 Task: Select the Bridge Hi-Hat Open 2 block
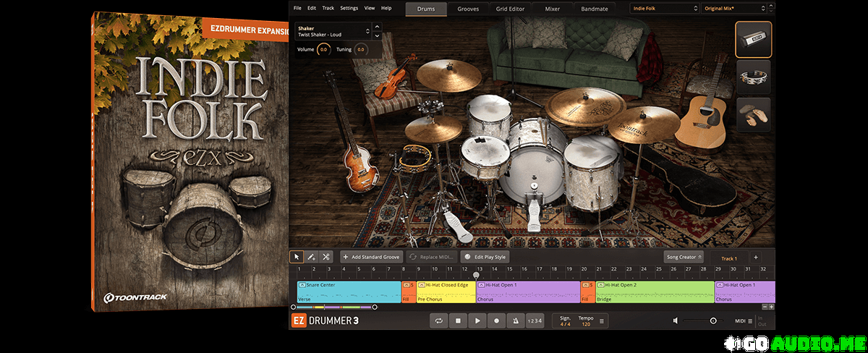(x=655, y=292)
